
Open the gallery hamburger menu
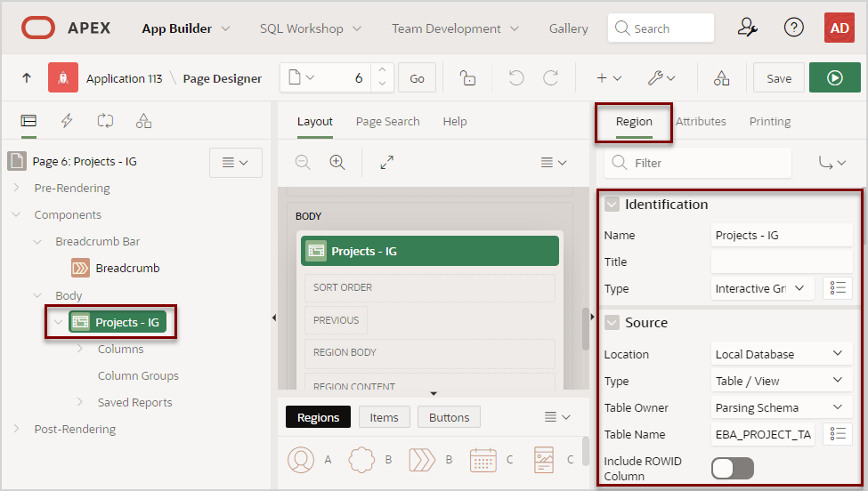click(x=557, y=417)
